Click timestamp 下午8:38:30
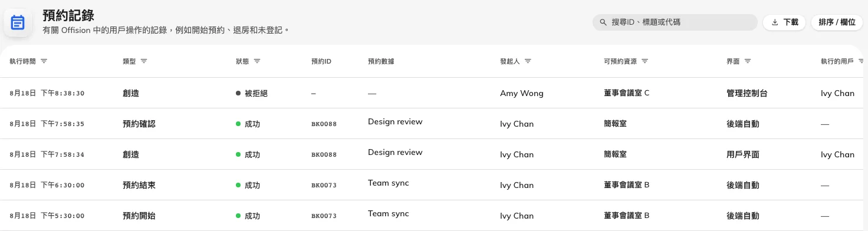The width and height of the screenshot is (868, 231). [x=63, y=93]
